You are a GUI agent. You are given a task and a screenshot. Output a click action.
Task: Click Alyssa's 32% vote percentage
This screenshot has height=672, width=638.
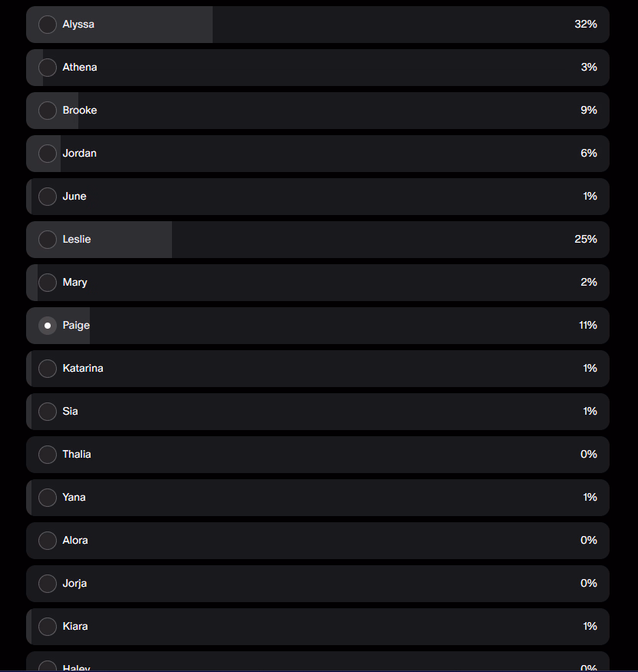pyautogui.click(x=585, y=25)
